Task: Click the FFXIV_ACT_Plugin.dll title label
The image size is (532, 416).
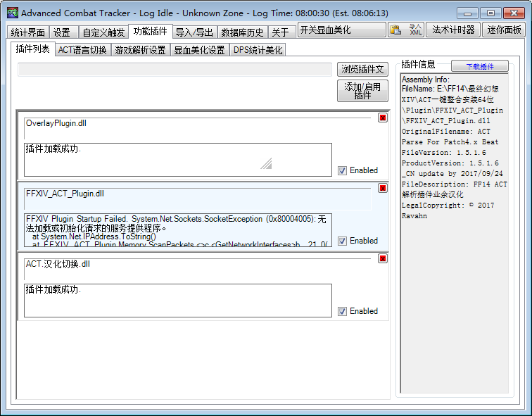Action: tap(65, 194)
